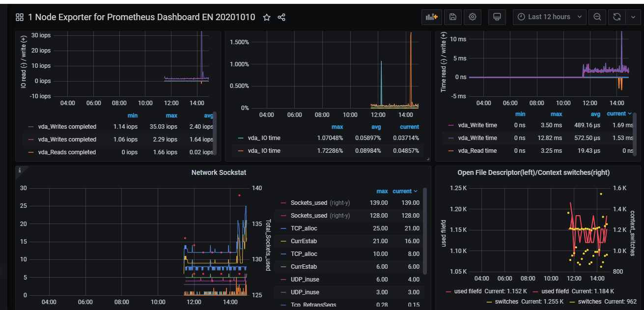Star this dashboard as favorite
This screenshot has width=644, height=310.
pos(267,17)
